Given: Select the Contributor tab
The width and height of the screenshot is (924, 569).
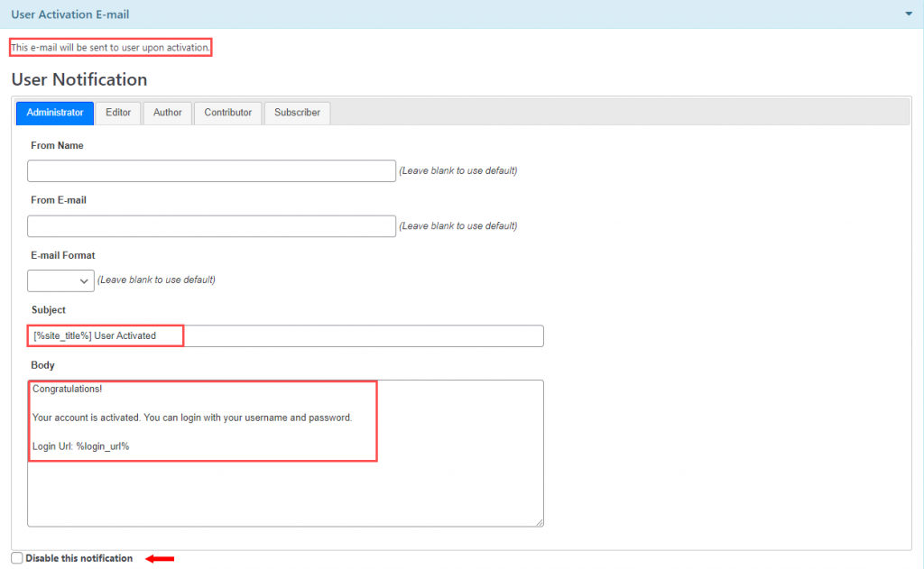Looking at the screenshot, I should (227, 113).
